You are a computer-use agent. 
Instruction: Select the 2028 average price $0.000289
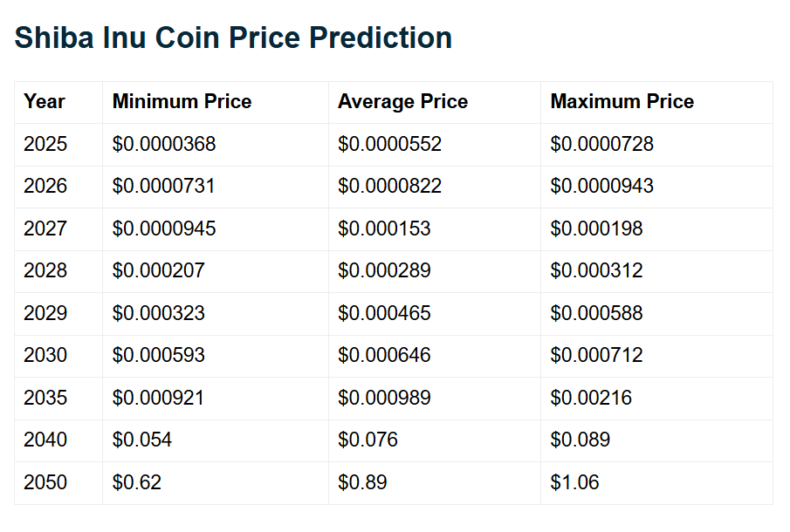(384, 271)
